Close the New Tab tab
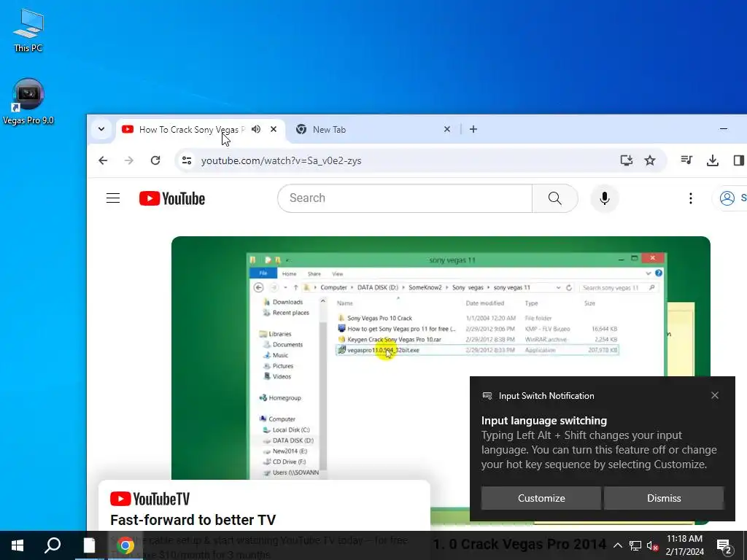Image resolution: width=747 pixels, height=560 pixels. coord(447,129)
